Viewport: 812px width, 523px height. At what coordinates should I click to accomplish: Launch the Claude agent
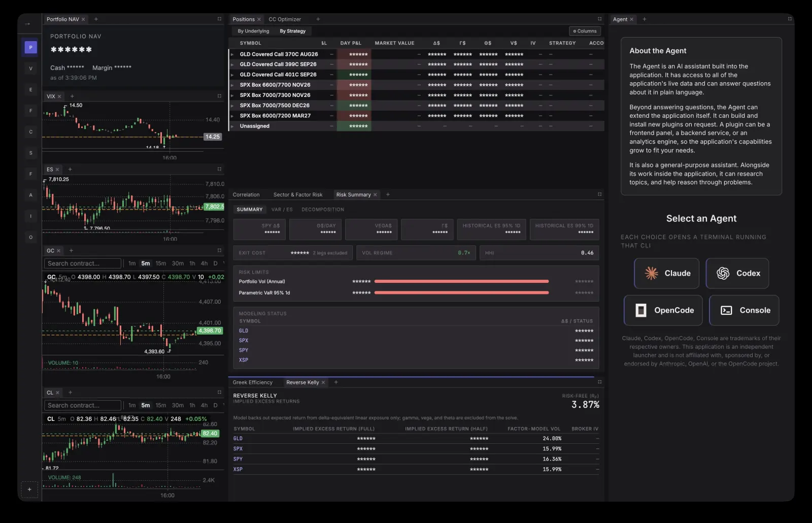click(666, 273)
